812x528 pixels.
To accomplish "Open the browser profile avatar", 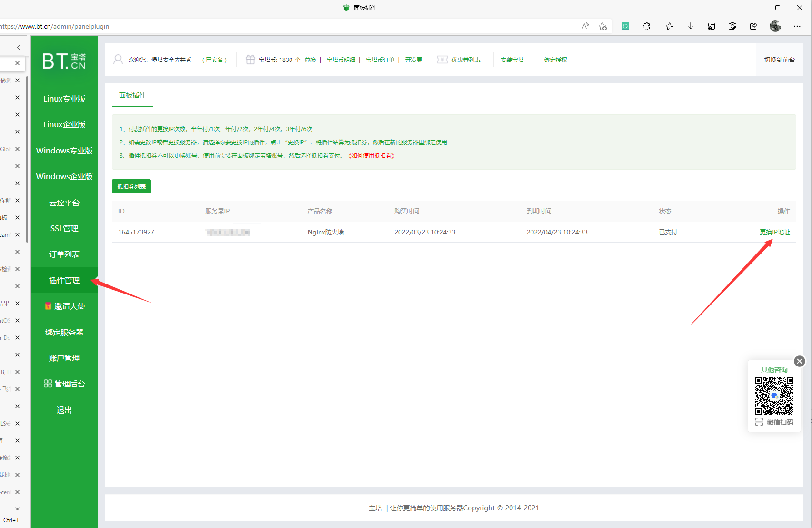I will pyautogui.click(x=775, y=26).
